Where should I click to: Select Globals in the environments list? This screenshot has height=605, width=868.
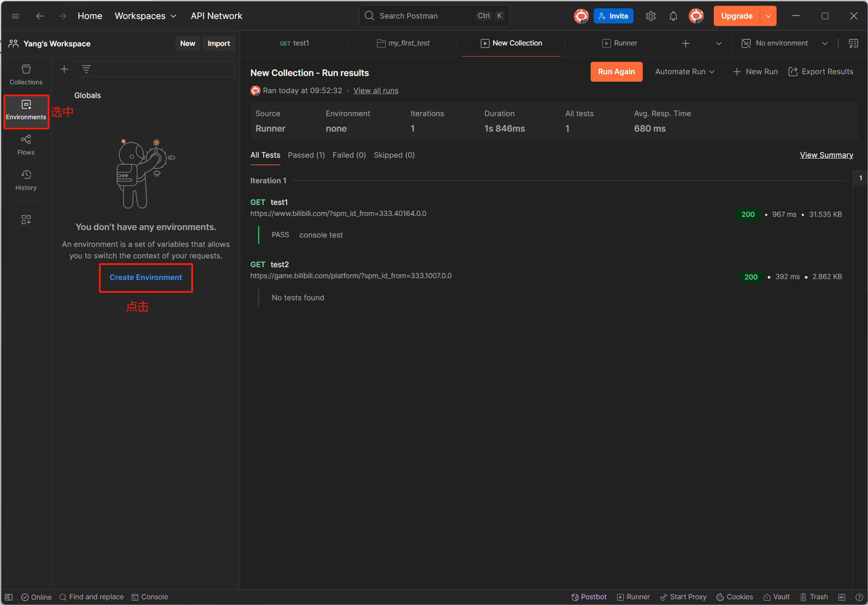point(87,95)
